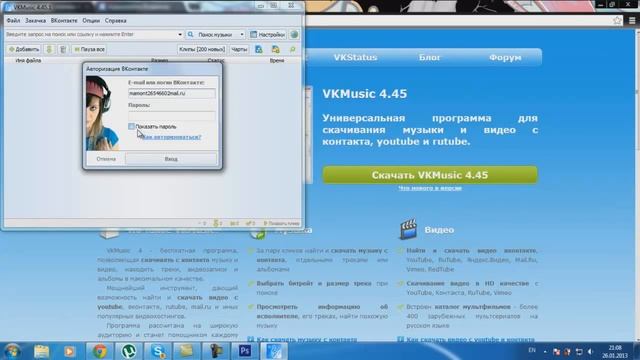This screenshot has width=640, height=360.
Task: Open Photoshop from the taskbar
Action: point(245,351)
